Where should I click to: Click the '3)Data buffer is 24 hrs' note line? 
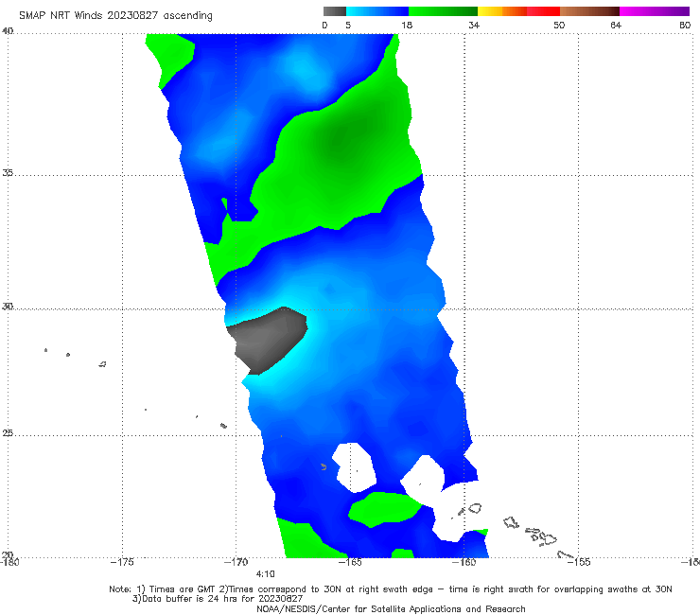click(x=218, y=599)
